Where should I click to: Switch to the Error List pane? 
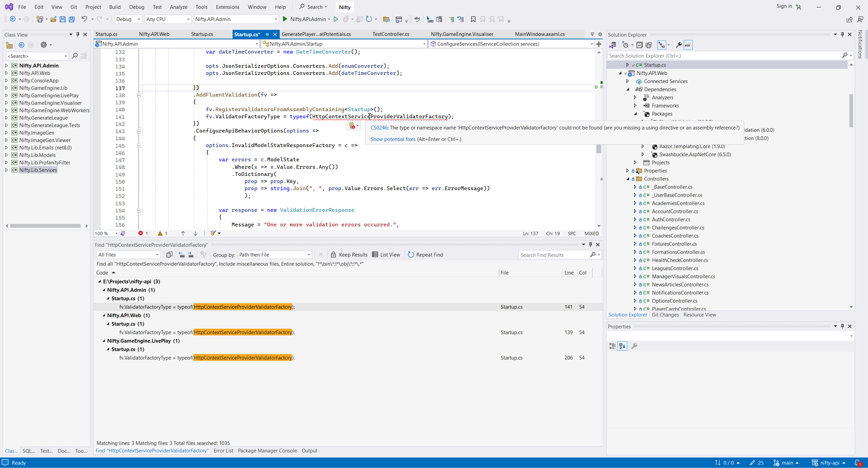(x=223, y=450)
